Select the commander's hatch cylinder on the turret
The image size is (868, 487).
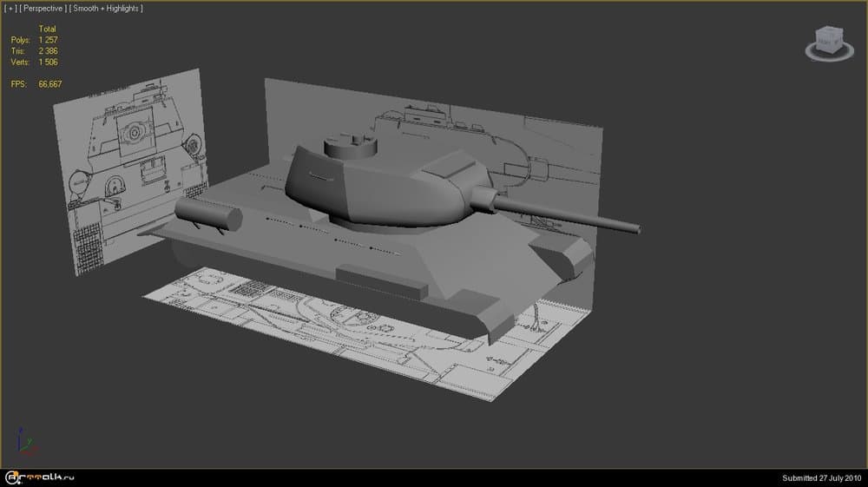coord(352,143)
